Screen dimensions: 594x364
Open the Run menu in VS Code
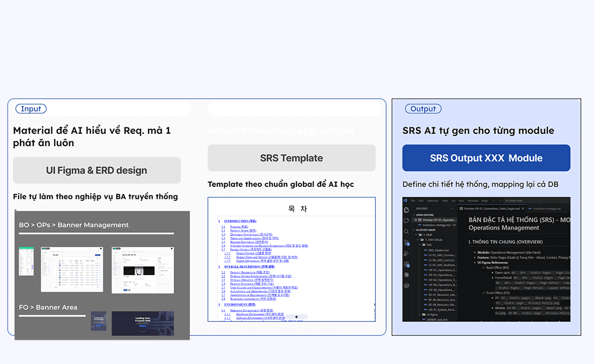tap(461, 201)
